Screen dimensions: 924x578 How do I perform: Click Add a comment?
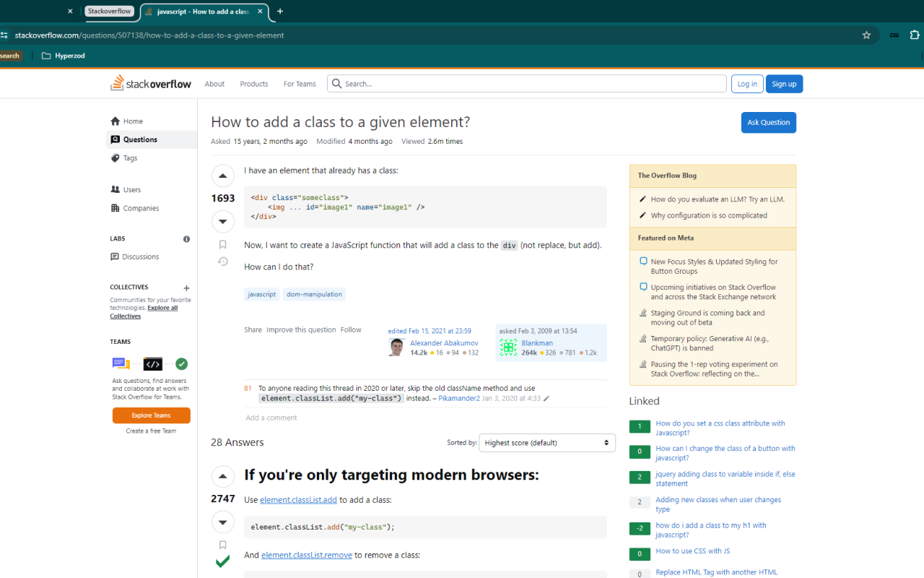271,418
